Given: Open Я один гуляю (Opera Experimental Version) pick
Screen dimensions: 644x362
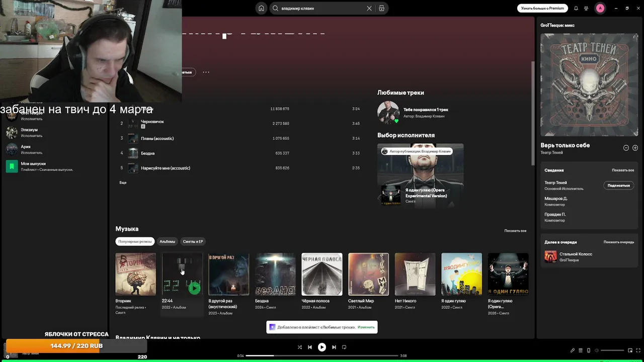Looking at the screenshot, I should pos(426,193).
